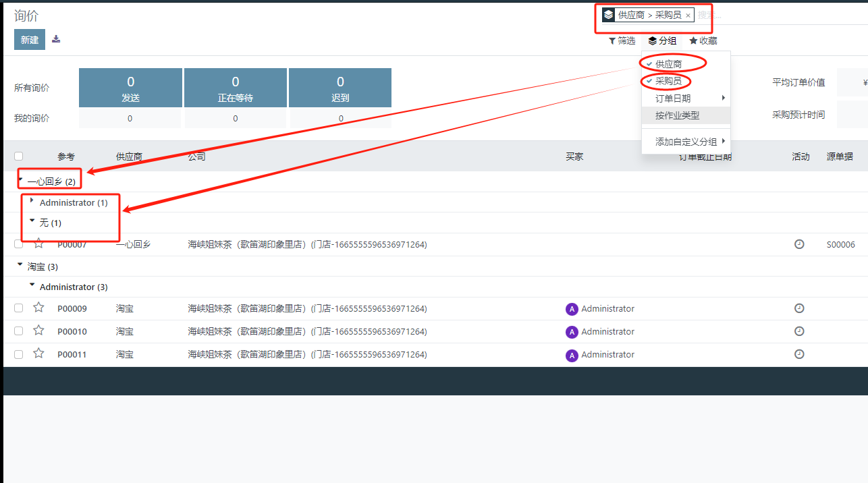Open the 收藏 favorites menu

[x=703, y=41]
